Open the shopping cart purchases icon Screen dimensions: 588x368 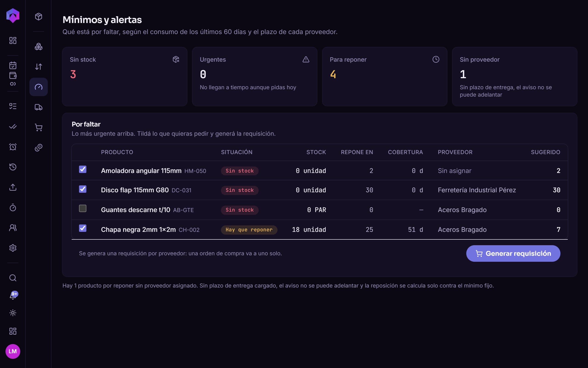pyautogui.click(x=38, y=127)
